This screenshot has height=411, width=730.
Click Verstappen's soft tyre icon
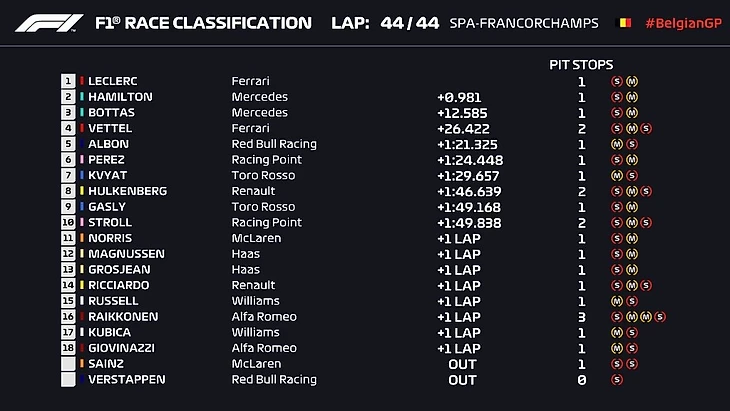[x=616, y=380]
